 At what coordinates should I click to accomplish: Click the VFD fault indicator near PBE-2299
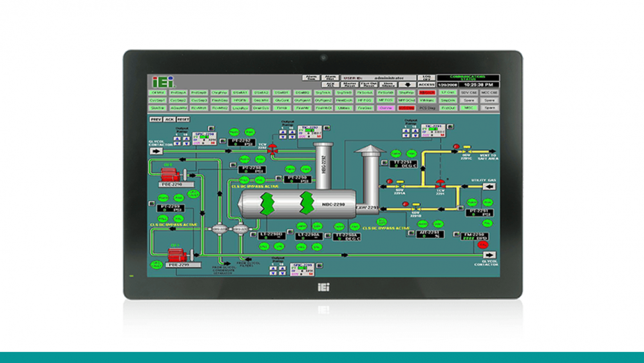coord(156,264)
